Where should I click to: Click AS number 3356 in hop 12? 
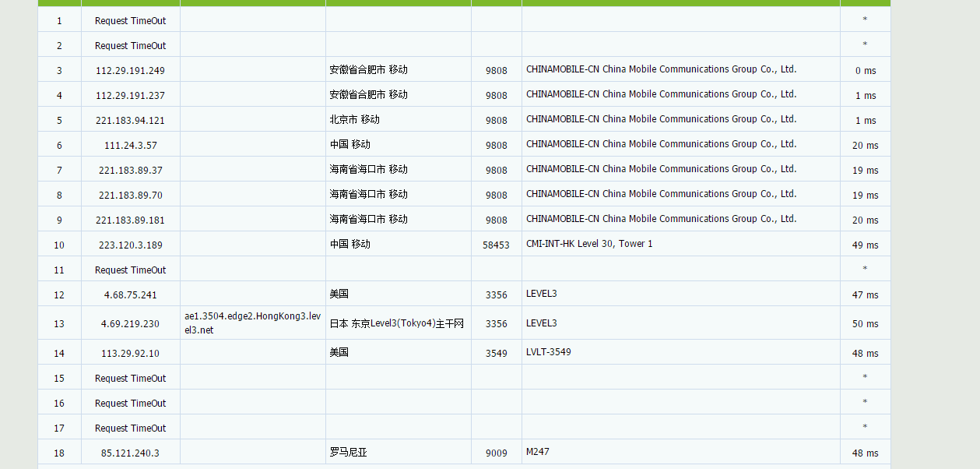point(496,294)
